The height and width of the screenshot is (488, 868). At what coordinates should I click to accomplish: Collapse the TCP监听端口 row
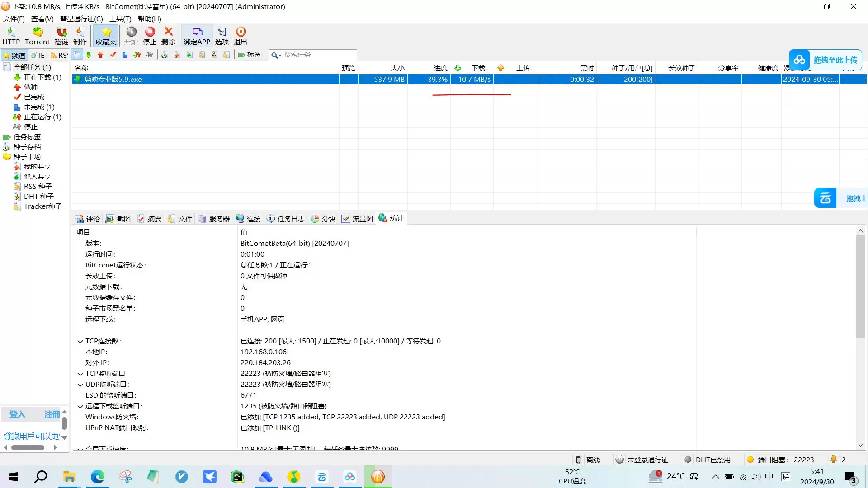[x=80, y=374]
